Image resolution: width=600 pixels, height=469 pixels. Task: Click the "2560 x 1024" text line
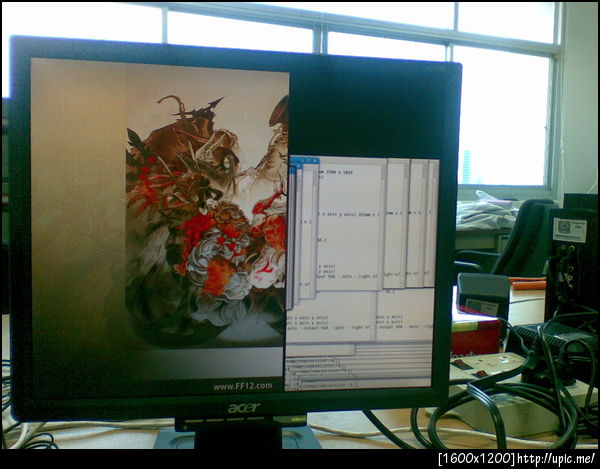pos(335,172)
